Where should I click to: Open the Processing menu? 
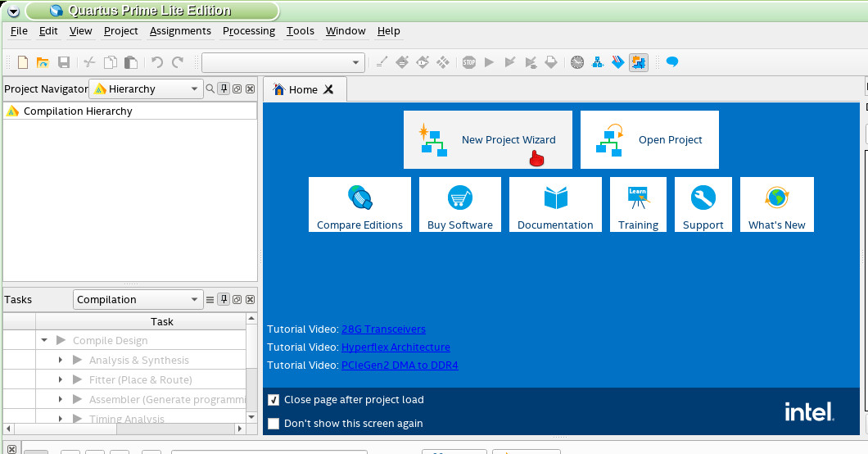click(249, 31)
